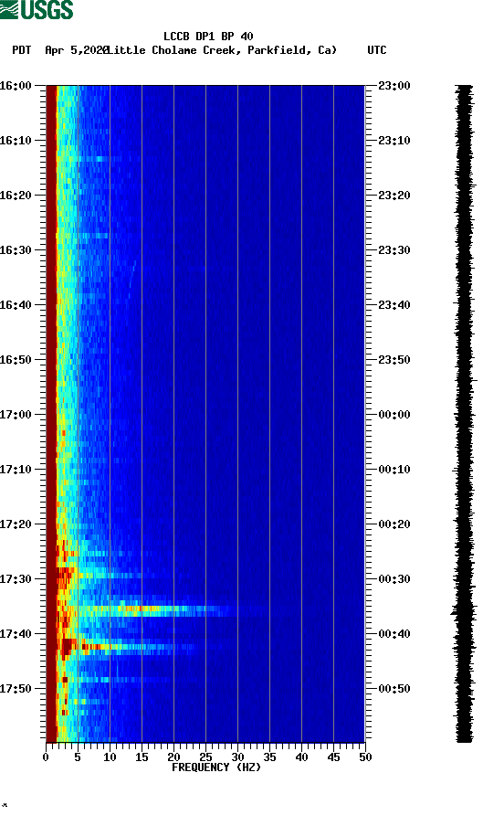The width and height of the screenshot is (504, 815).
Task: Click the "17:40" PDT time label
Action: coord(16,634)
